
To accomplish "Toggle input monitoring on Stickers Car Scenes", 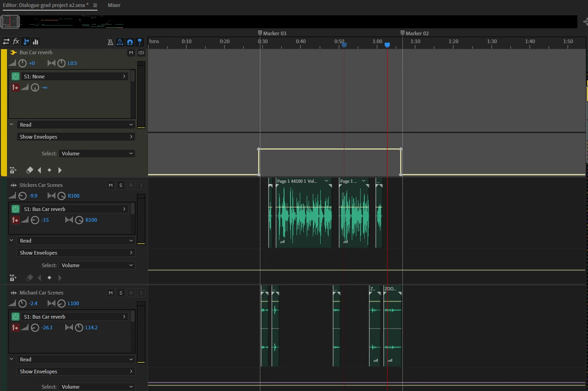I will click(x=142, y=186).
